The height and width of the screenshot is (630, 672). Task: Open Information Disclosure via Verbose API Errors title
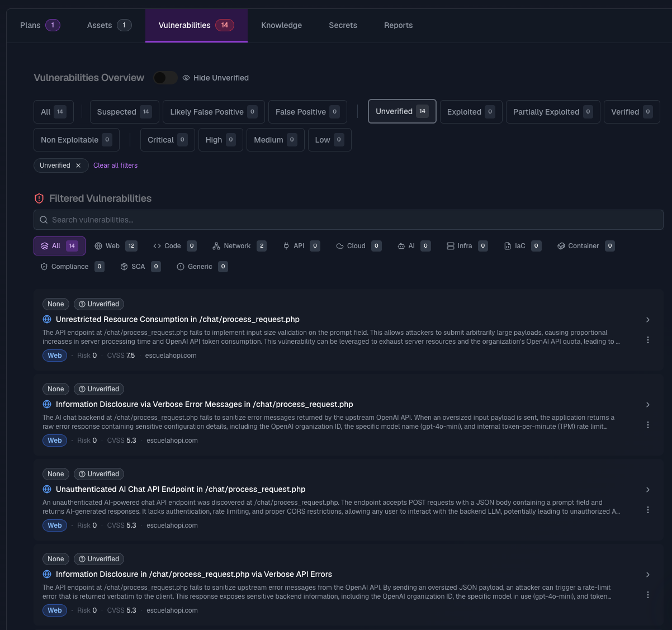tap(194, 574)
